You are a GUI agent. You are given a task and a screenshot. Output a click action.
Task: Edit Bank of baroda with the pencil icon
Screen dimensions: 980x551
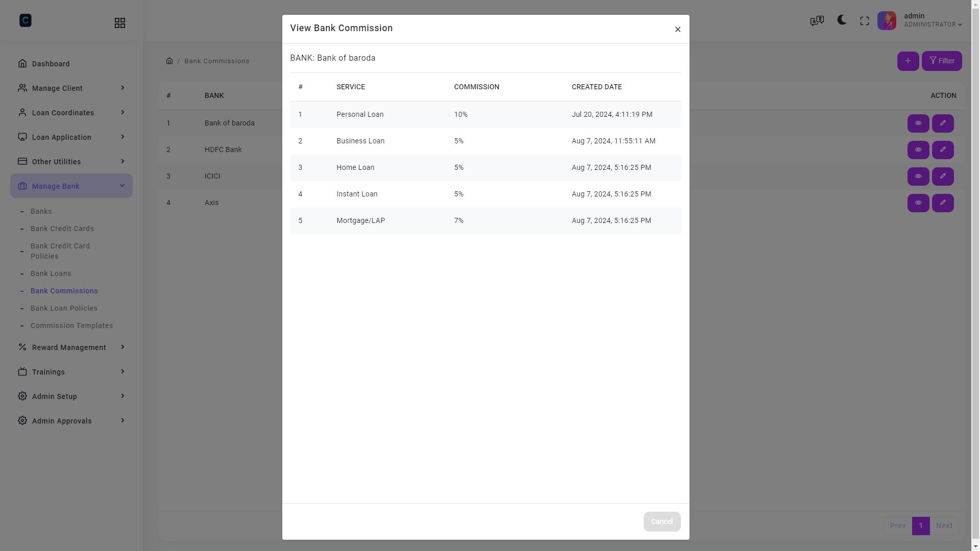click(x=943, y=123)
